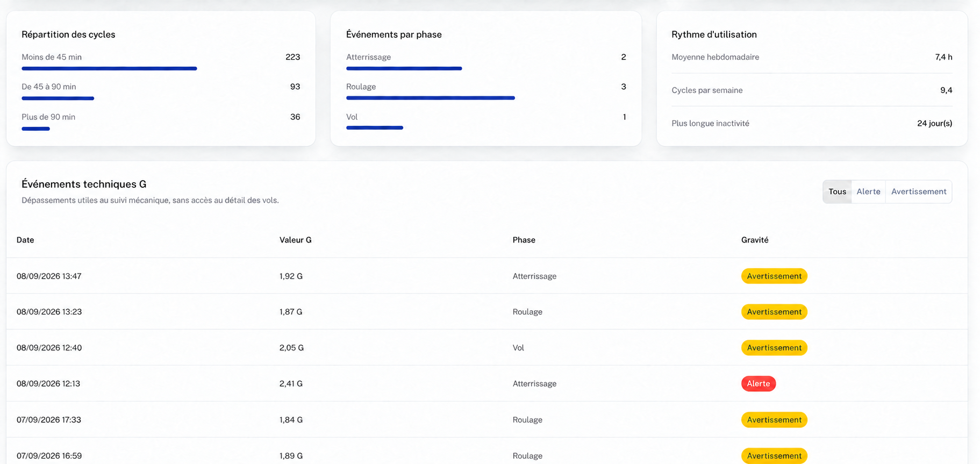Click the Cycles par semaine value row
The image size is (980, 464).
point(812,90)
